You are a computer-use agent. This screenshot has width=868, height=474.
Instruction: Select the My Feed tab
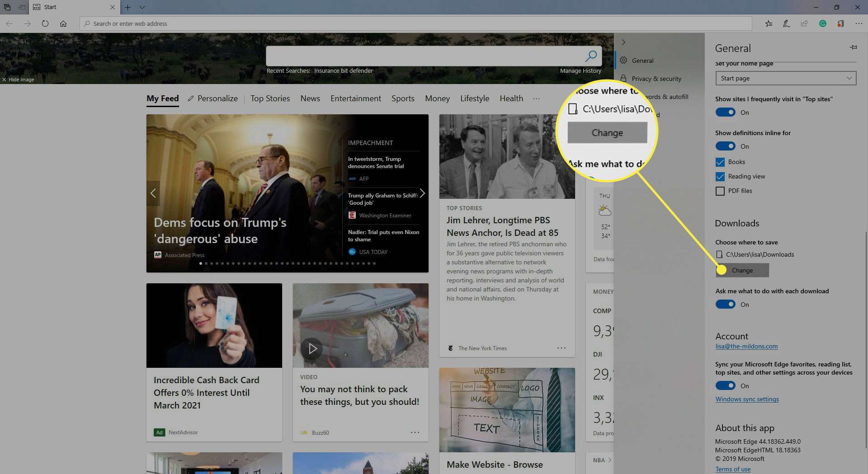163,99
